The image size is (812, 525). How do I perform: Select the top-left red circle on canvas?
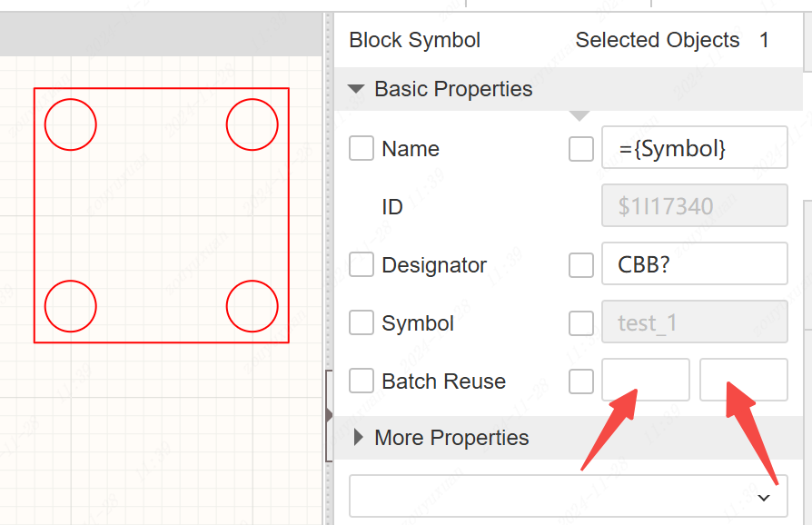(71, 124)
